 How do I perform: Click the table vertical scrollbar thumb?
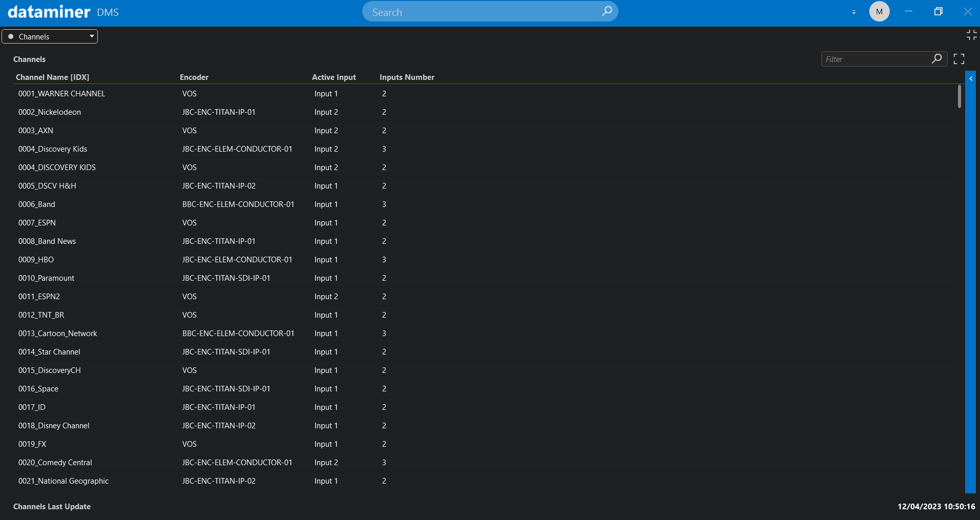[960, 97]
